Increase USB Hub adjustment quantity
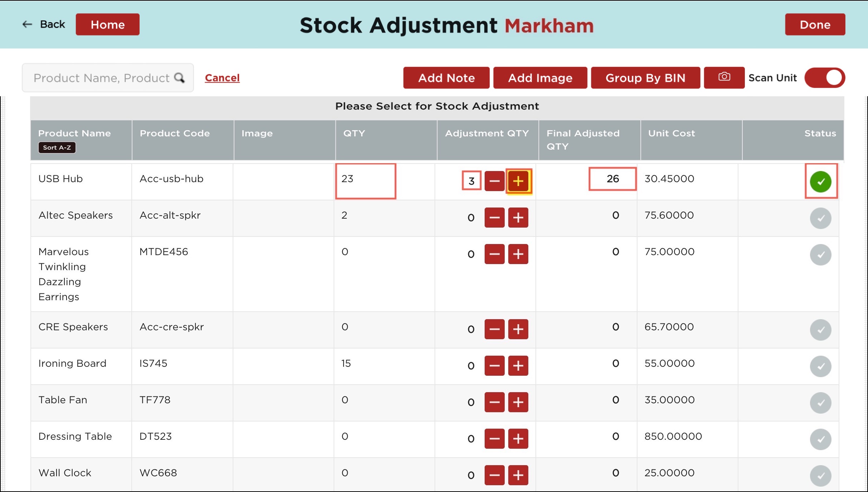This screenshot has height=492, width=868. coord(518,181)
